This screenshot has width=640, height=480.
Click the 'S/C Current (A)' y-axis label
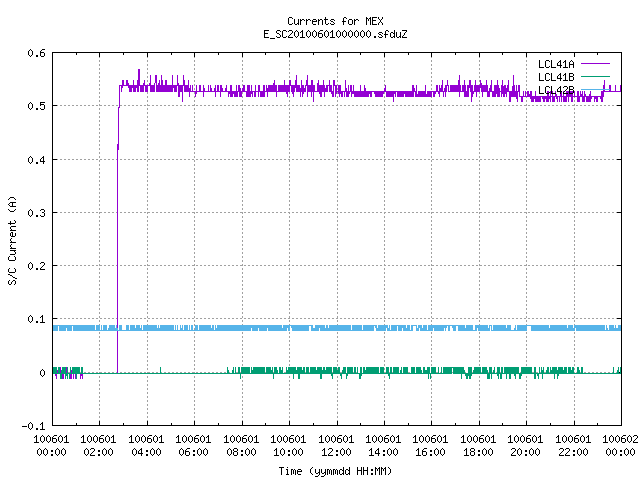tap(12, 240)
